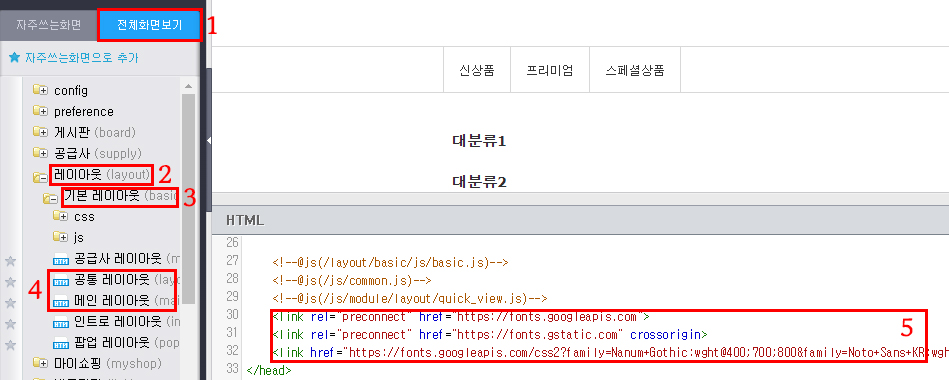Image resolution: width=949 pixels, height=380 pixels.
Task: Favorite star beside 팝업 레이아웃
Action: [x=10, y=345]
